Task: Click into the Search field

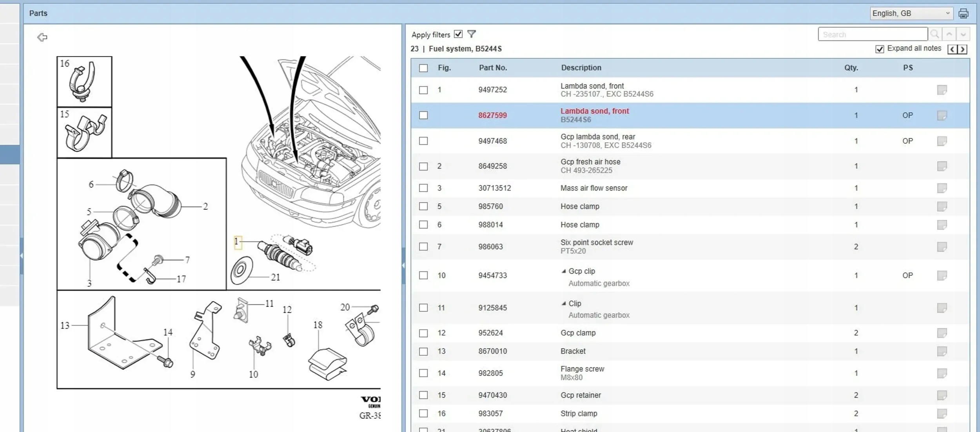Action: click(873, 34)
